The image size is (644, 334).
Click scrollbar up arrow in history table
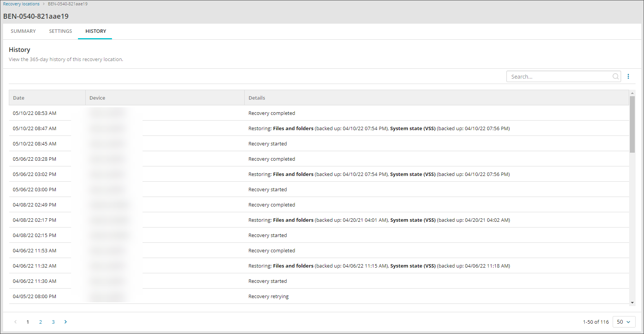[632, 93]
